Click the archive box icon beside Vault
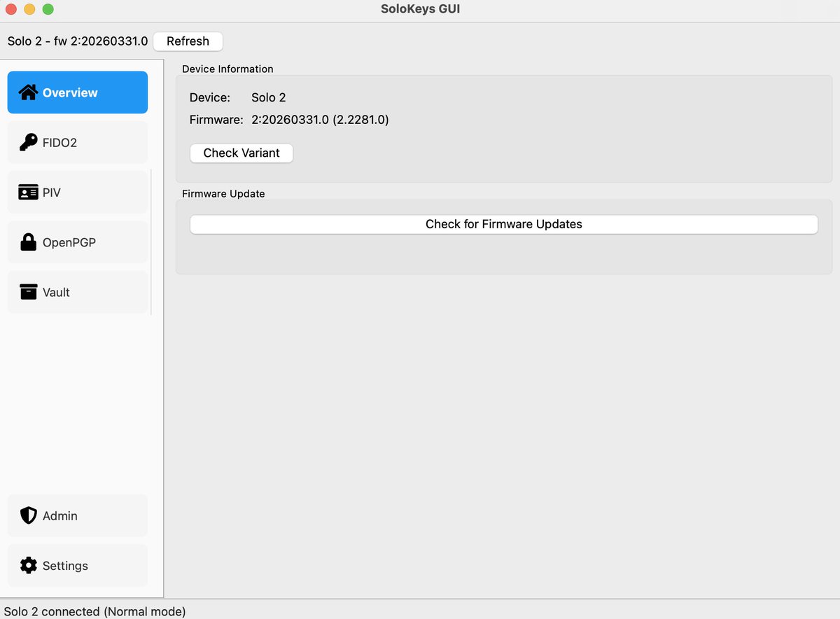 tap(28, 292)
